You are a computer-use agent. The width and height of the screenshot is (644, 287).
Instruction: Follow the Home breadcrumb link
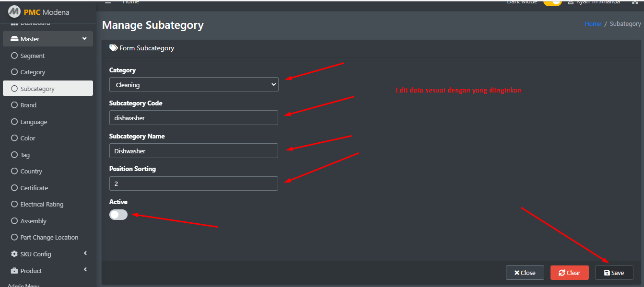click(593, 23)
